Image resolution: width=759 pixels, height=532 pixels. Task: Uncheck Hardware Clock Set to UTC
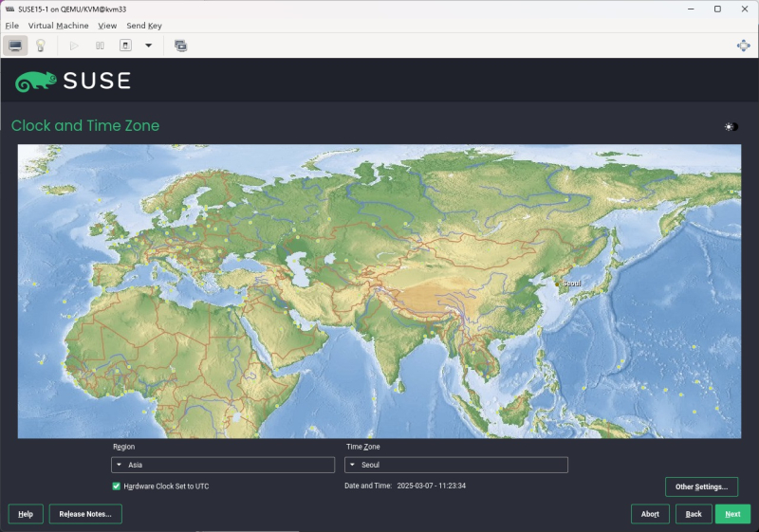[116, 486]
